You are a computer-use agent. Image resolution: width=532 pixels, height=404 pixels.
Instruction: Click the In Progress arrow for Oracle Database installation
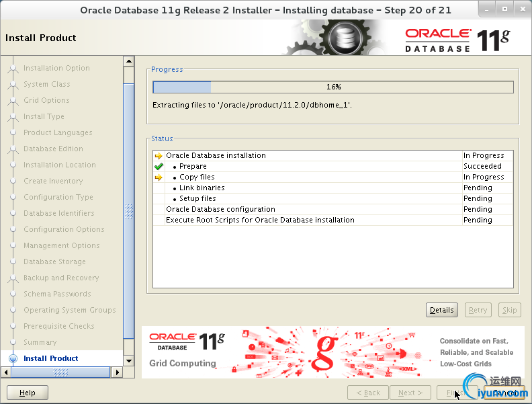(159, 156)
